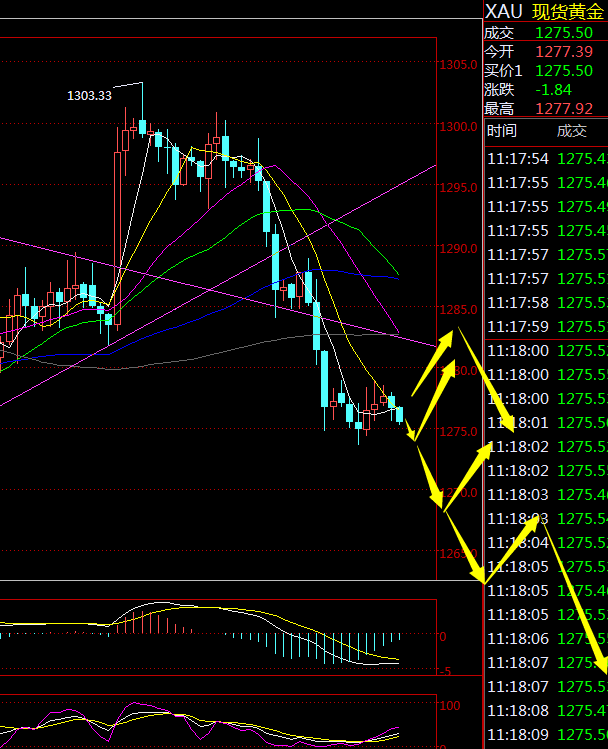The height and width of the screenshot is (749, 608).
Task: Click the 11:18:08 tick row
Action: (547, 711)
